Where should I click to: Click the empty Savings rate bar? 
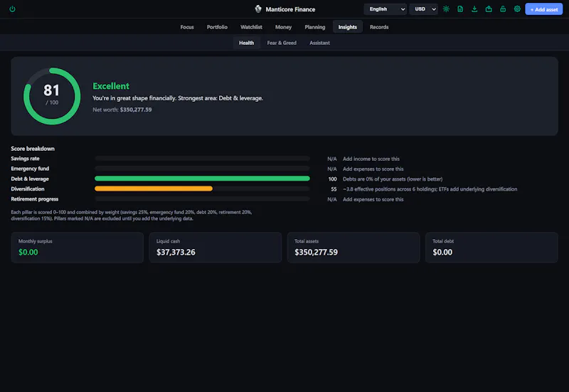point(202,159)
